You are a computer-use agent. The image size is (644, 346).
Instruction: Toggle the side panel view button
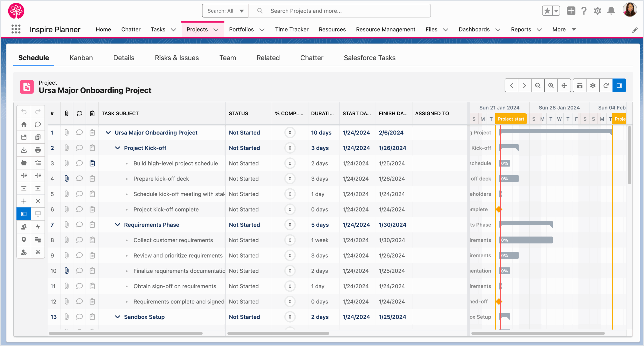(x=619, y=85)
